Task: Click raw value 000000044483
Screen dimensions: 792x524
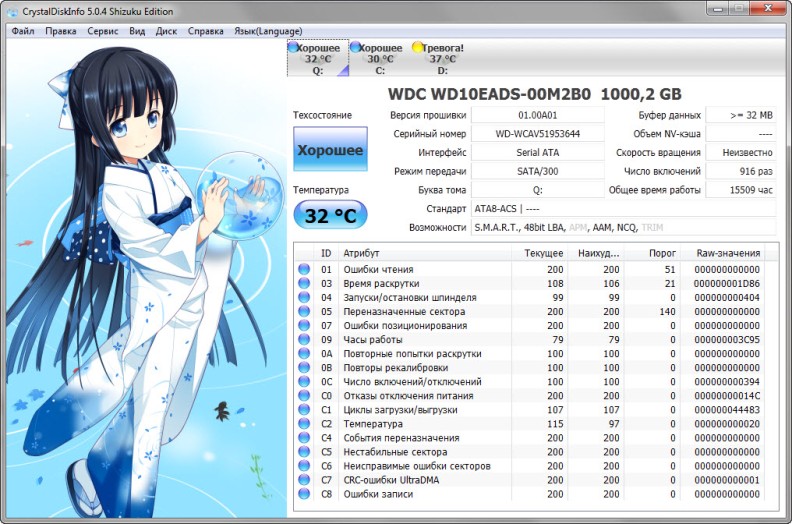Action: tap(726, 410)
